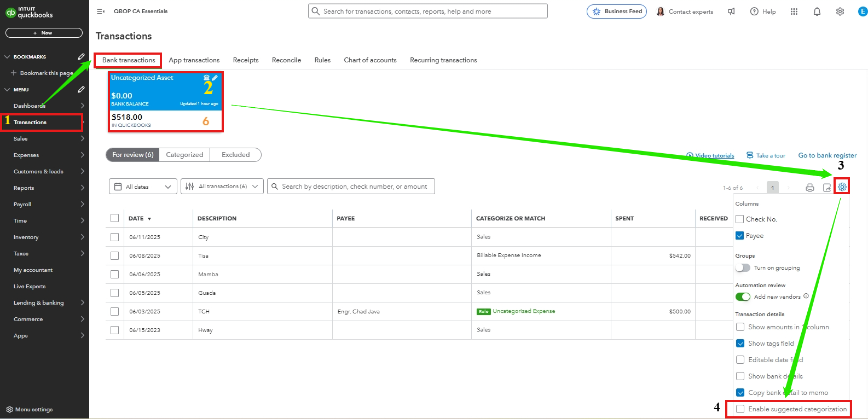Expand the Reports menu chevron
868x419 pixels.
[x=83, y=188]
